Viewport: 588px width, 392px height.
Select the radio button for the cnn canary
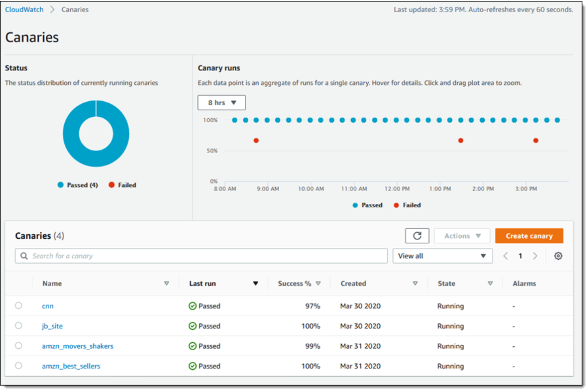[x=18, y=305]
